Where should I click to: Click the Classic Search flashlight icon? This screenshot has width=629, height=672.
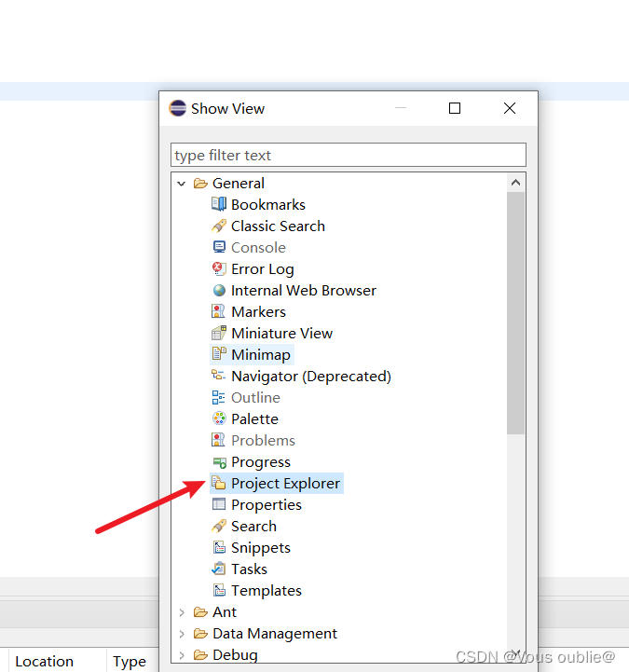[x=219, y=226]
